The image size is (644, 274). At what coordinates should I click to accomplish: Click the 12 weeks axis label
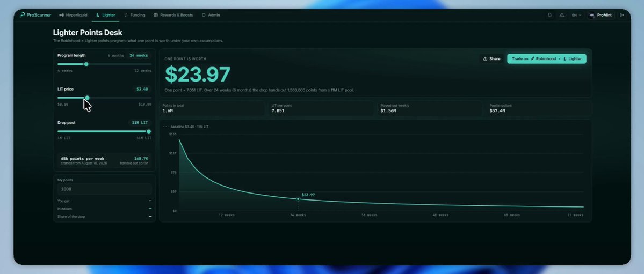point(226,215)
